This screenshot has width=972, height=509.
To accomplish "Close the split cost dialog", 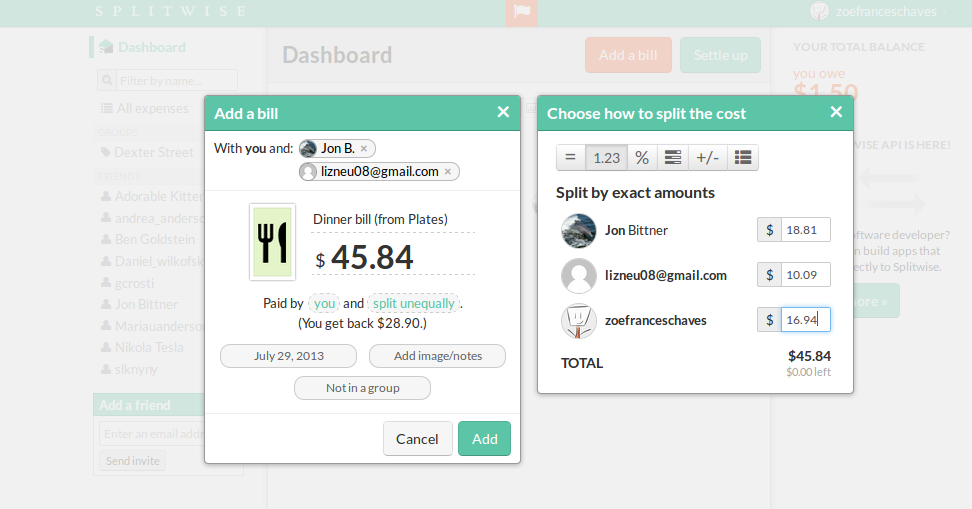I will pos(836,112).
